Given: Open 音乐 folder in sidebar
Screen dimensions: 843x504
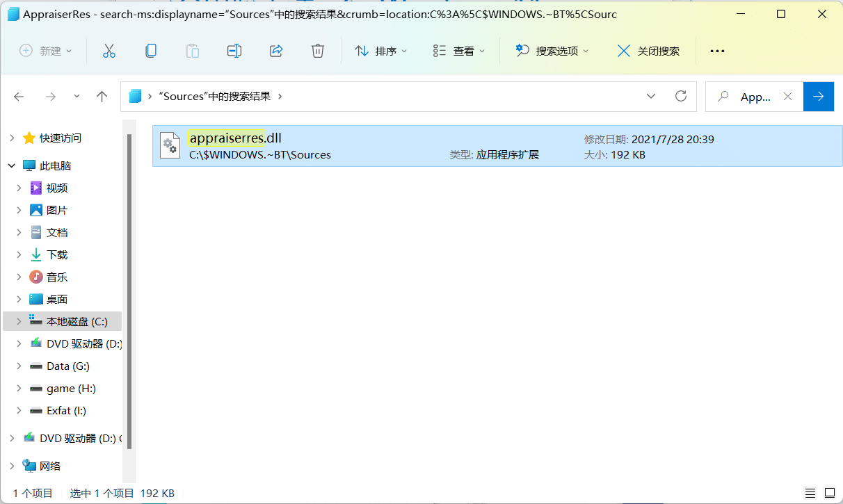Looking at the screenshot, I should pos(57,277).
